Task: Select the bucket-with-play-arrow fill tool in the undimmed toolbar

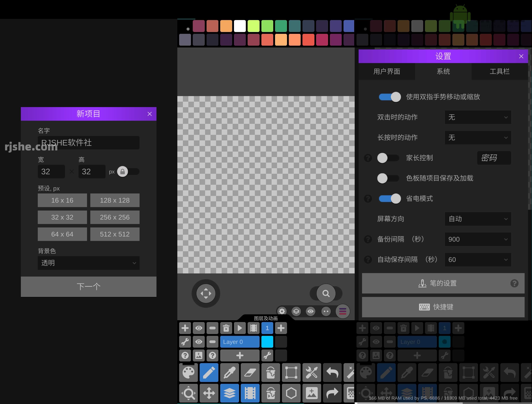Action: click(271, 393)
